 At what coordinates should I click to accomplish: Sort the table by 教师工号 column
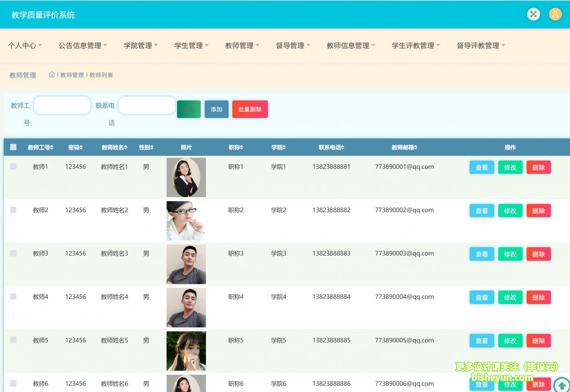tap(40, 147)
